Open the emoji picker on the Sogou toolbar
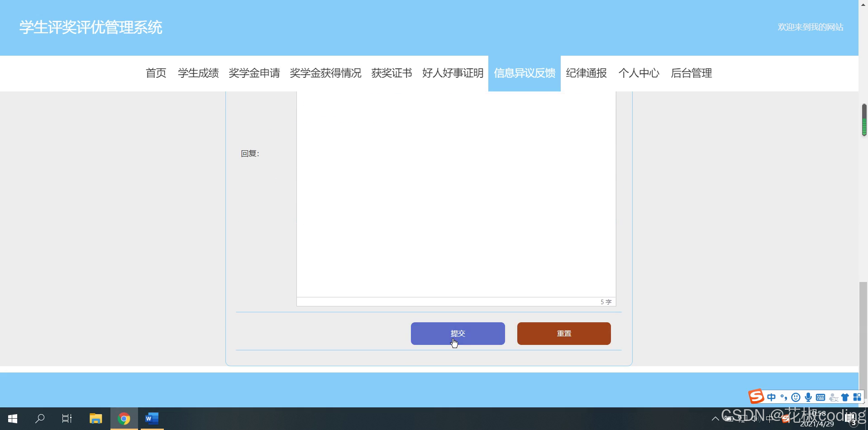 tap(796, 397)
